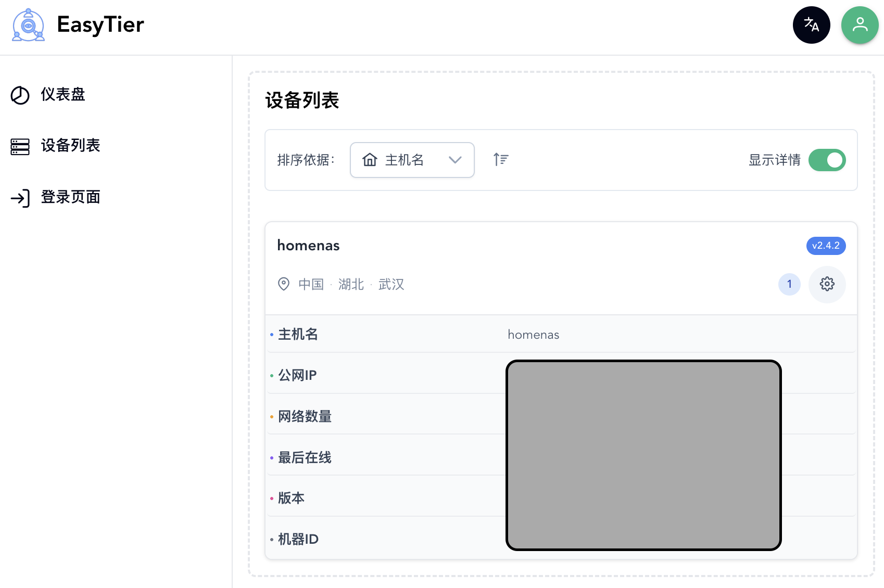The width and height of the screenshot is (884, 588).
Task: Go to 仪表盘 in the sidebar
Action: [63, 95]
